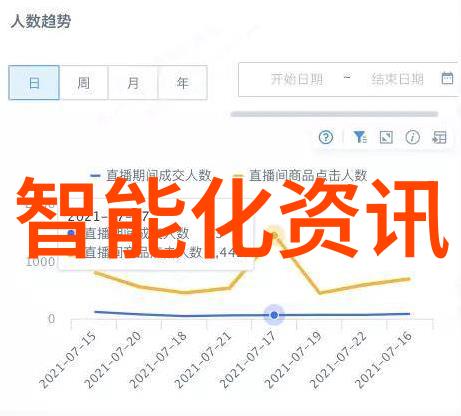Click the blue data point at 2021-07-17
The height and width of the screenshot is (416, 461).
point(274,315)
